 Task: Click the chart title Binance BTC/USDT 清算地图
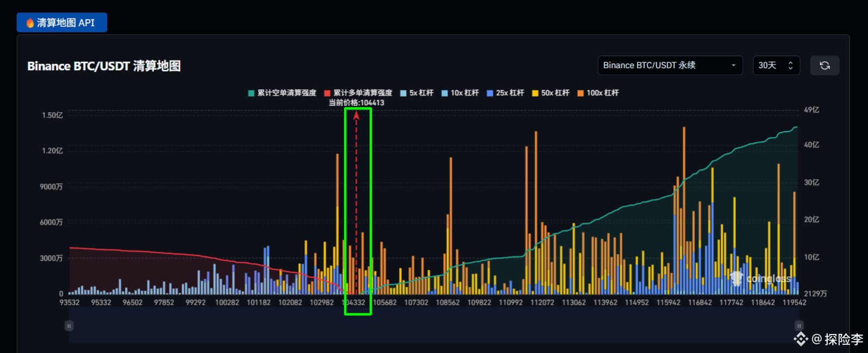[x=104, y=66]
